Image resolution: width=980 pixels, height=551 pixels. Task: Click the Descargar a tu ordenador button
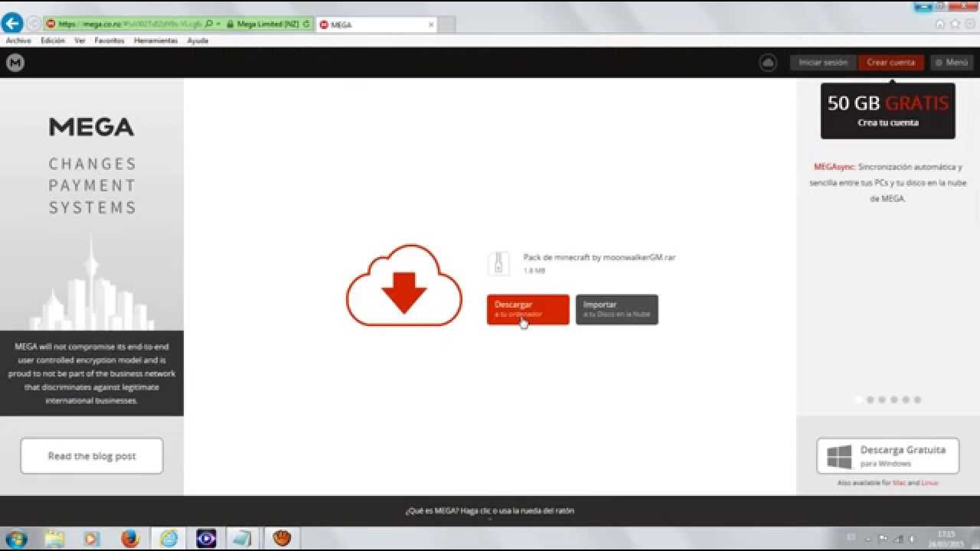pyautogui.click(x=528, y=309)
